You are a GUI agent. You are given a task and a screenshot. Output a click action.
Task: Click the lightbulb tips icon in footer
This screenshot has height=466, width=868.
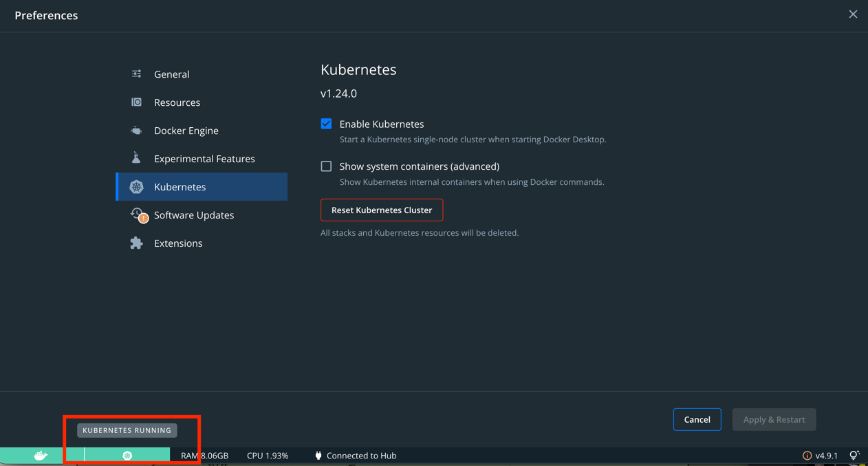(854, 455)
